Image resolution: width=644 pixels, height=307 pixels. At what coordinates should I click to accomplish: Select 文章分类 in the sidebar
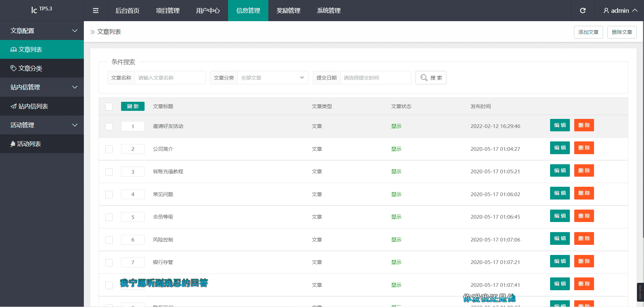(42, 69)
